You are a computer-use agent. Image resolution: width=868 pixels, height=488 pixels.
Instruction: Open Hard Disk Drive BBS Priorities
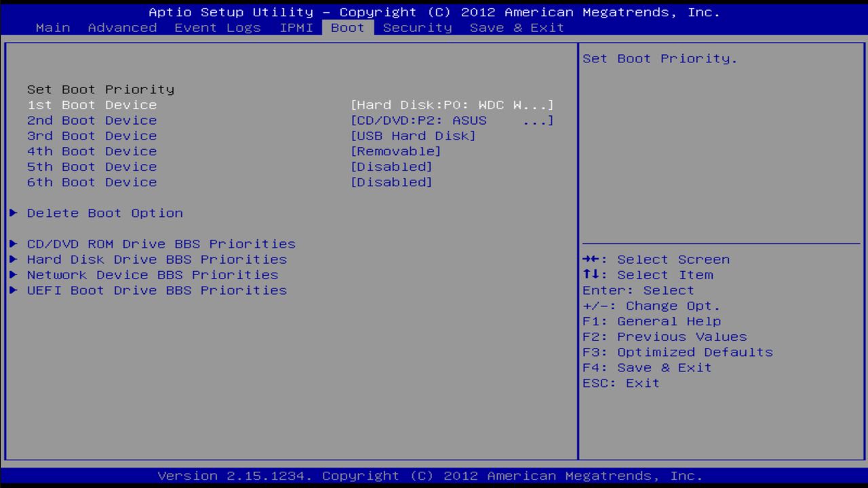pos(157,260)
